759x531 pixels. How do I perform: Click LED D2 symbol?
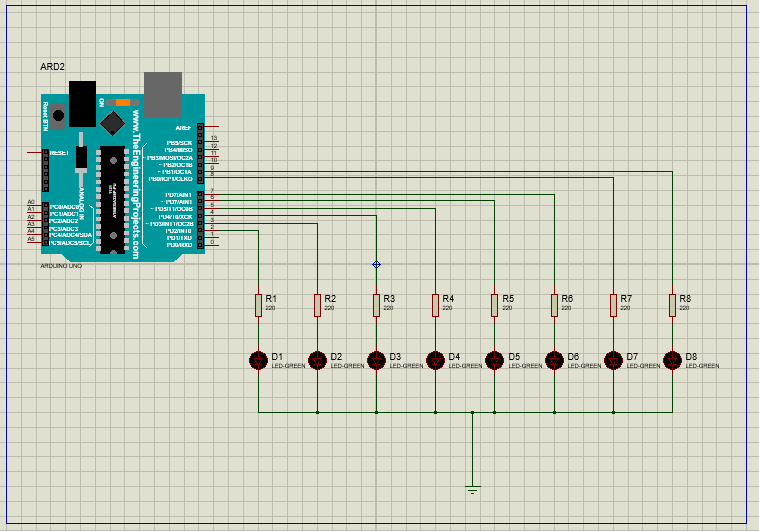(x=317, y=360)
